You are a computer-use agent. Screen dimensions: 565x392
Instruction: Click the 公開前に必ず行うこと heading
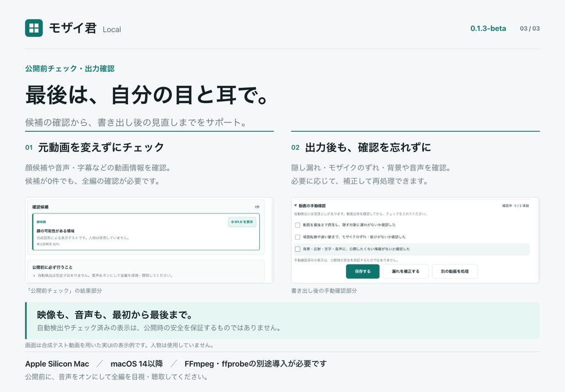pyautogui.click(x=52, y=267)
